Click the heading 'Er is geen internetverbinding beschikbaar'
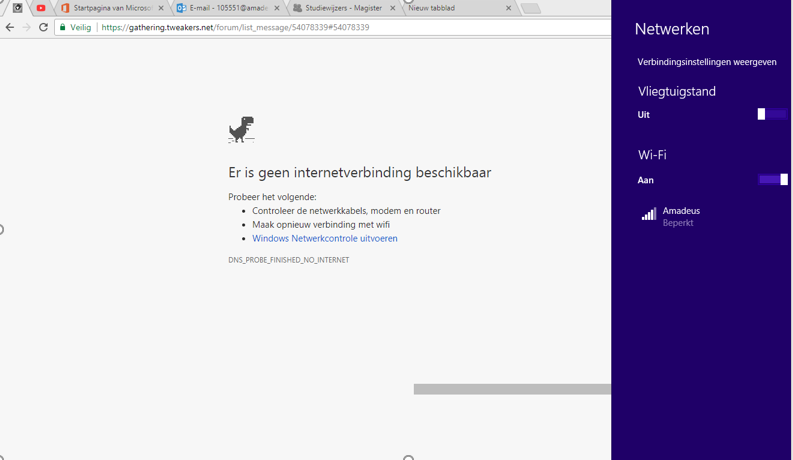 coord(360,172)
